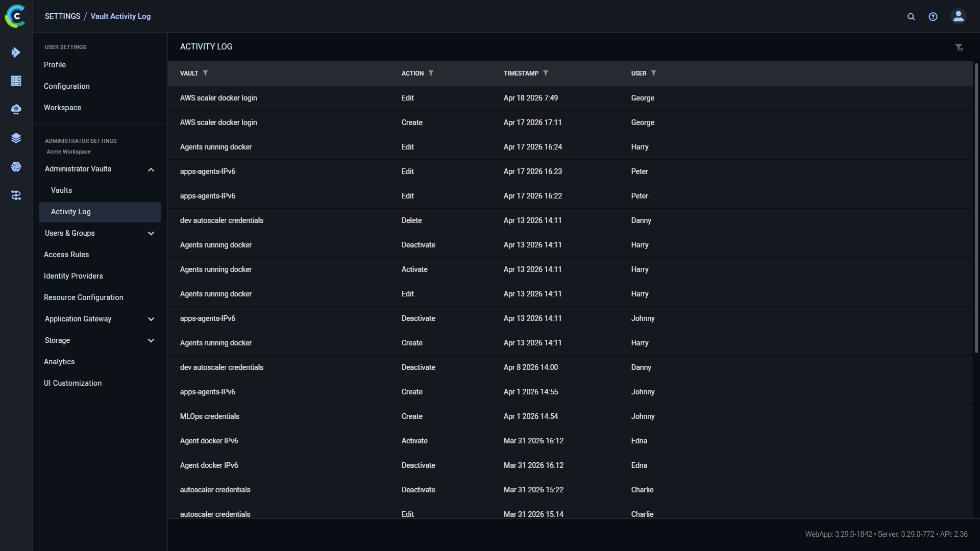Open the Configuration settings page
The width and height of the screenshot is (980, 551).
click(x=67, y=86)
